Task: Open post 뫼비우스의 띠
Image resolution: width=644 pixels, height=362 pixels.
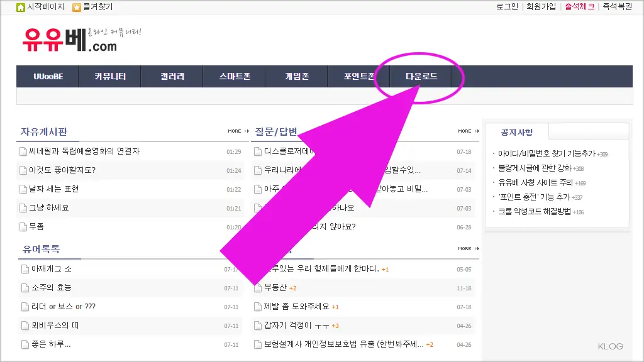Action: (55, 326)
